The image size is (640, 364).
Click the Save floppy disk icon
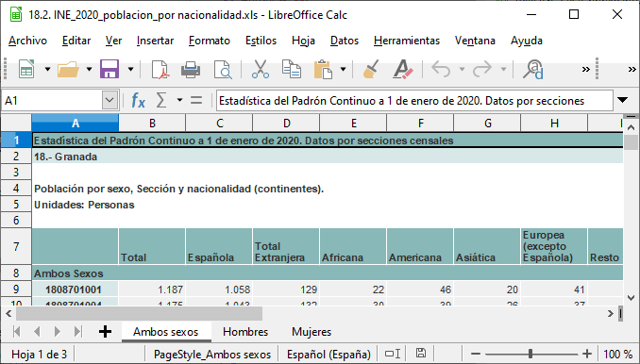109,69
